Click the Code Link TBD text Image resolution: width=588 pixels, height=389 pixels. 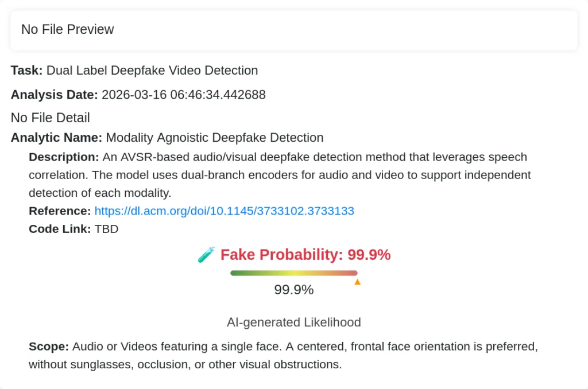tap(106, 229)
